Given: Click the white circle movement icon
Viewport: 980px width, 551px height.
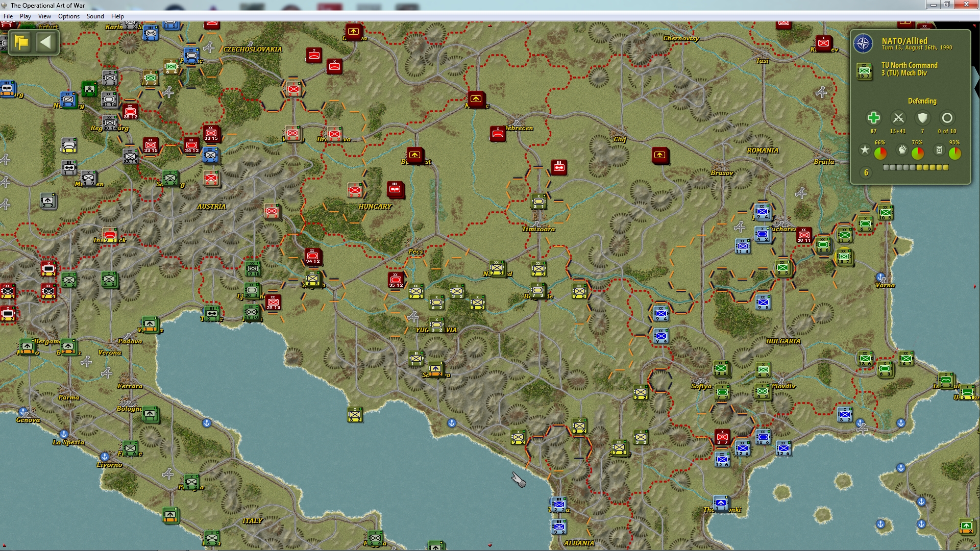Looking at the screenshot, I should (x=947, y=118).
